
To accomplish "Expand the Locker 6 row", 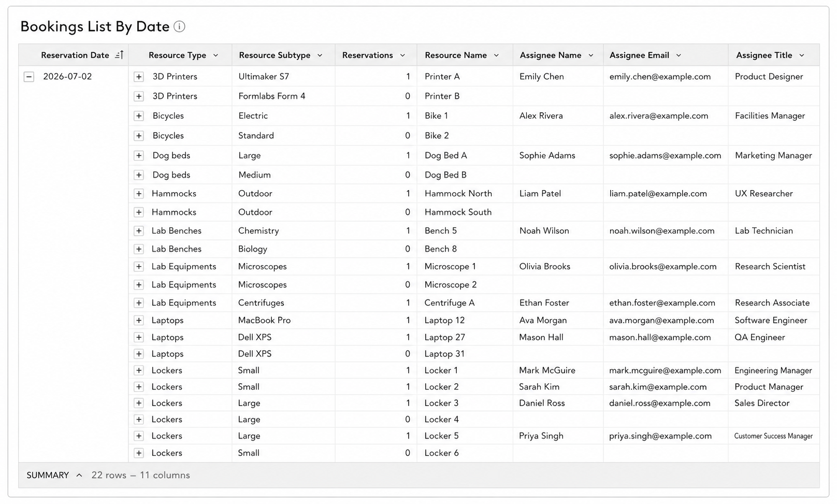I will [138, 453].
